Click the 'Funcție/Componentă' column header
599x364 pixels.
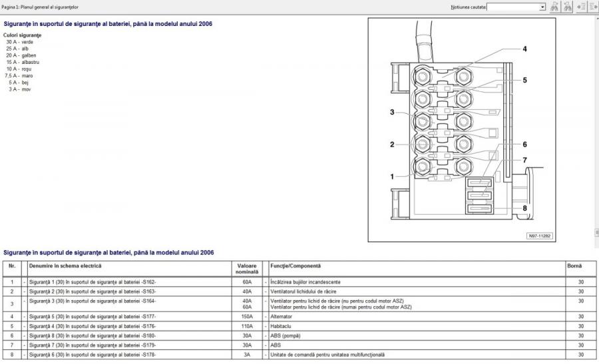tap(295, 266)
